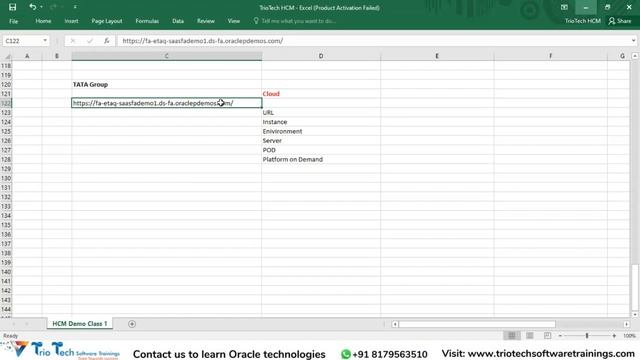
Task: Add a new sheet with plus icon
Action: (131, 324)
